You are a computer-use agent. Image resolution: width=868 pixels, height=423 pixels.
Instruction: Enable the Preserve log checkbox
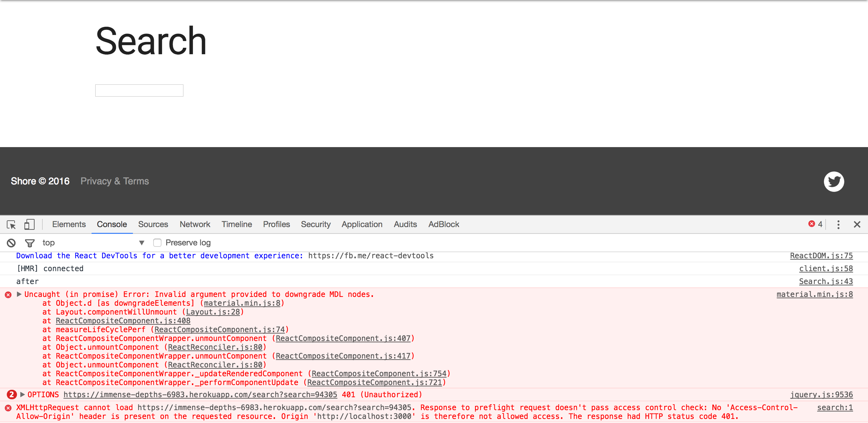(157, 243)
